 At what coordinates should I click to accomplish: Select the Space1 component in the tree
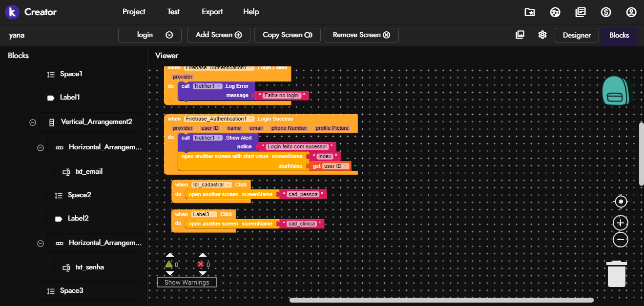pyautogui.click(x=90, y=74)
